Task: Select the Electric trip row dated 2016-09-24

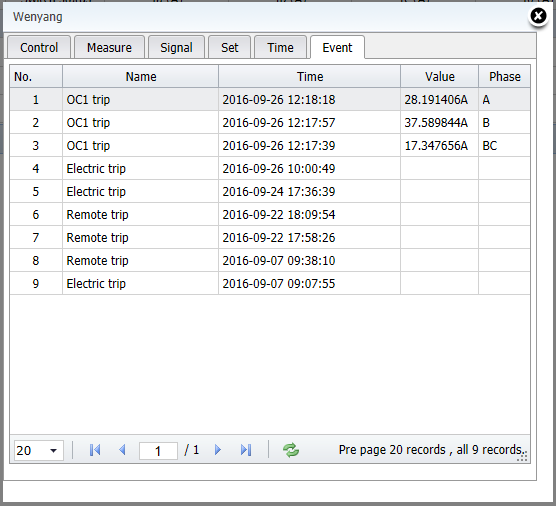Action: [270, 191]
